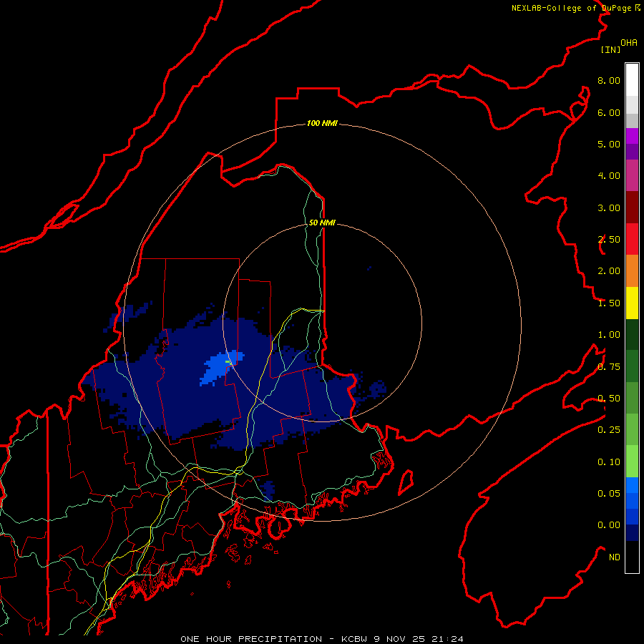Click the 50 NMI range ring label
Screen dimensions: 644x644
(322, 223)
